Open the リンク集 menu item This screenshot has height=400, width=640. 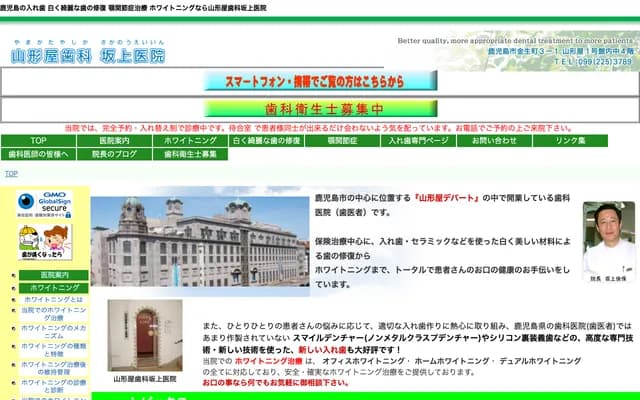[x=570, y=141]
